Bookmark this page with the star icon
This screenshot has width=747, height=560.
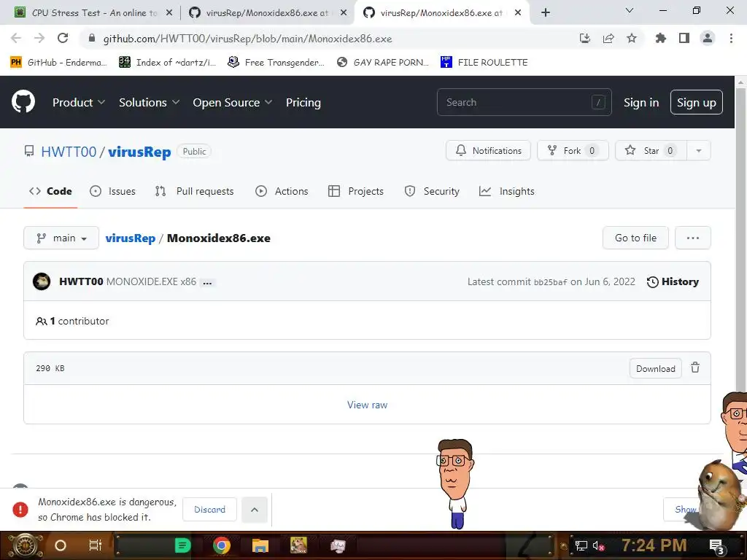[632, 38]
